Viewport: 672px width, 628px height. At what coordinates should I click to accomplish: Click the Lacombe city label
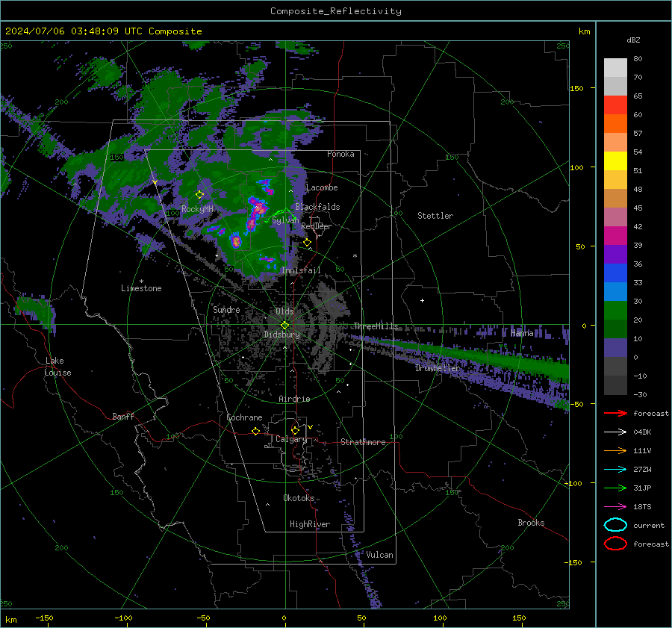pyautogui.click(x=322, y=187)
